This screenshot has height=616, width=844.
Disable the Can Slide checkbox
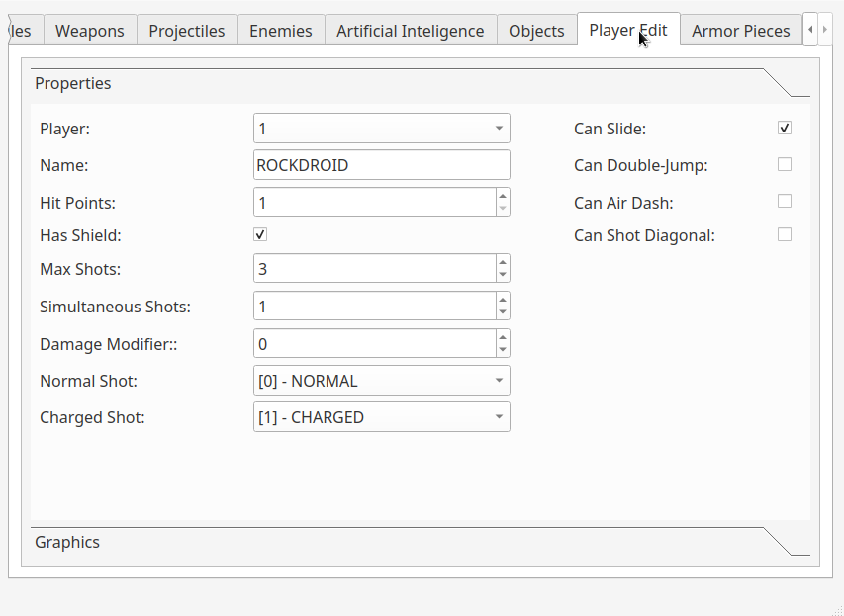coord(785,129)
